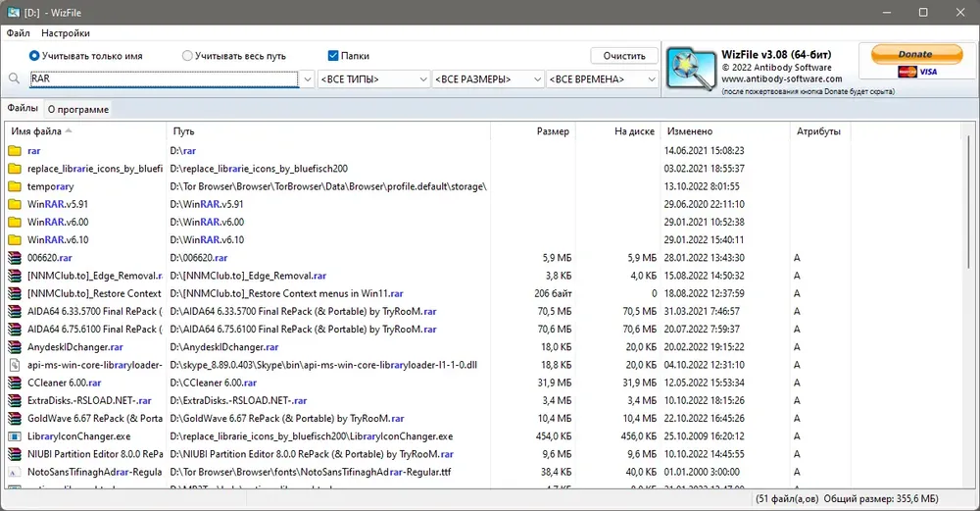Switch to the 'Файлы' tab
The width and height of the screenshot is (980, 511).
pyautogui.click(x=23, y=108)
